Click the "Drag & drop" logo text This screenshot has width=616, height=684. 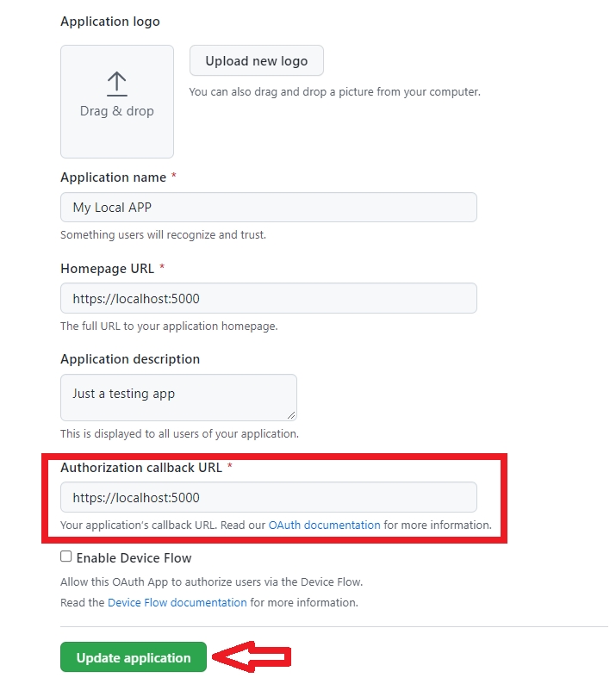(x=116, y=111)
